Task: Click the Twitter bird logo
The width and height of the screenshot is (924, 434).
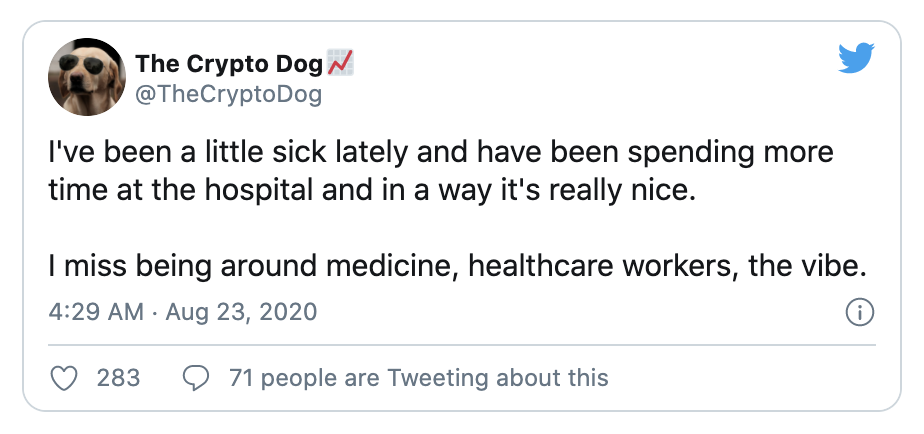Action: pyautogui.click(x=856, y=60)
